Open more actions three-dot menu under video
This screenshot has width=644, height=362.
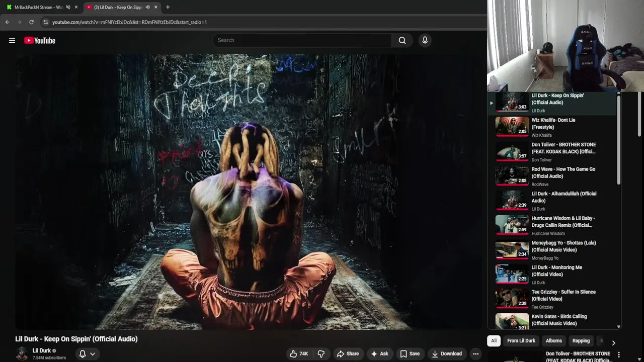[475, 354]
